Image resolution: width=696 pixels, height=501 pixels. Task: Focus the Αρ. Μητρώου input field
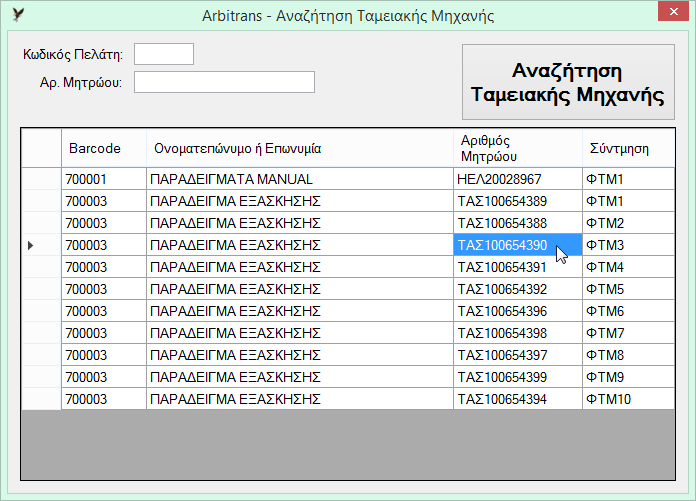tap(224, 82)
